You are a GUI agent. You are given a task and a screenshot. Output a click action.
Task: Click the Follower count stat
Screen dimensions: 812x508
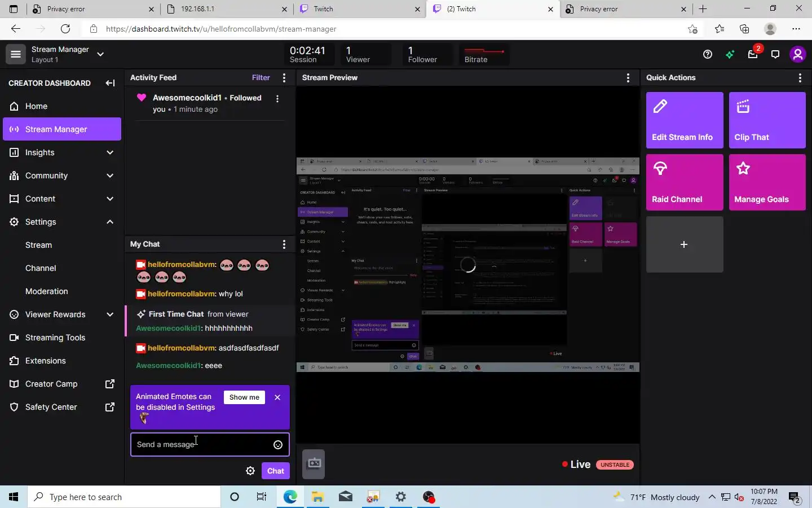point(428,55)
